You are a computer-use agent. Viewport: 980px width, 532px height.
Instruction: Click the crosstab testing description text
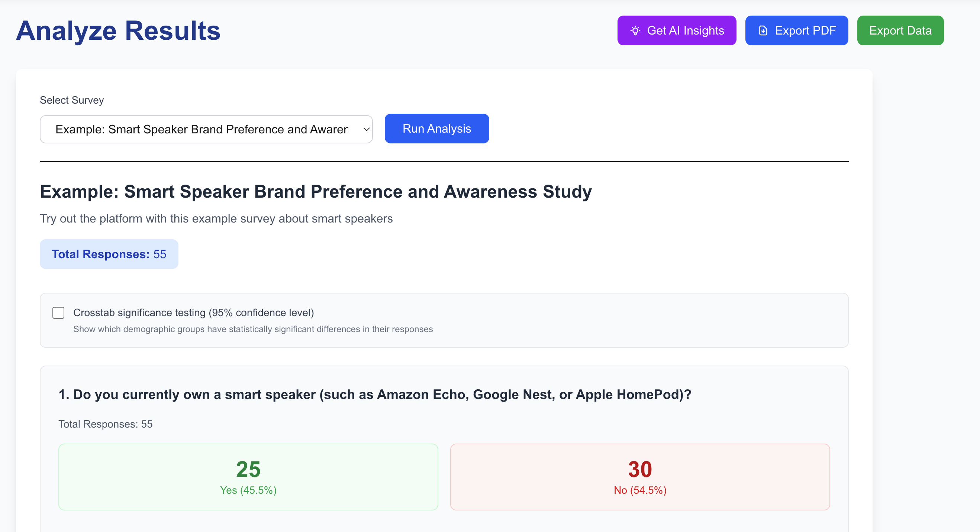pos(253,329)
